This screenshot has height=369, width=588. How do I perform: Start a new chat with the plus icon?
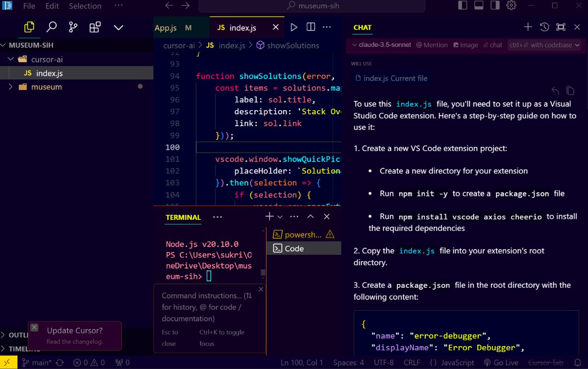(x=527, y=27)
